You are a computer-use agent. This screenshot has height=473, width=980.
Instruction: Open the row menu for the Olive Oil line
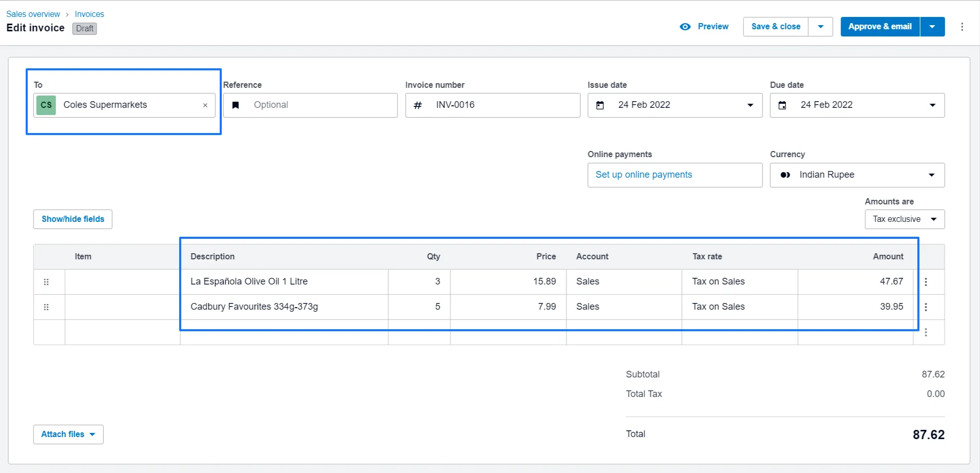coord(926,282)
